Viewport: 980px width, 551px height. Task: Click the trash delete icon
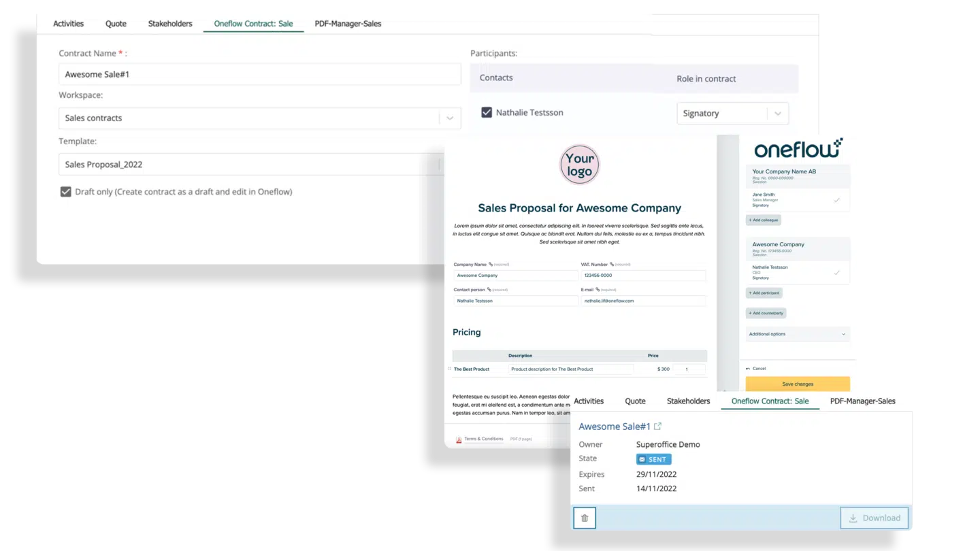[585, 518]
